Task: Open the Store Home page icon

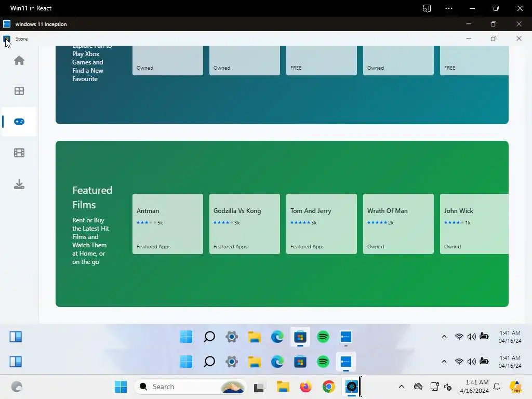Action: [x=19, y=60]
